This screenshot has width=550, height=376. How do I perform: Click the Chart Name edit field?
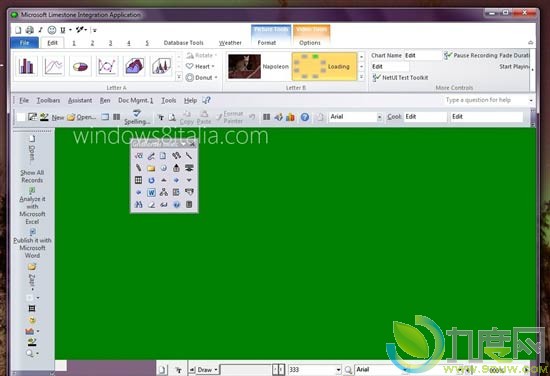[422, 55]
